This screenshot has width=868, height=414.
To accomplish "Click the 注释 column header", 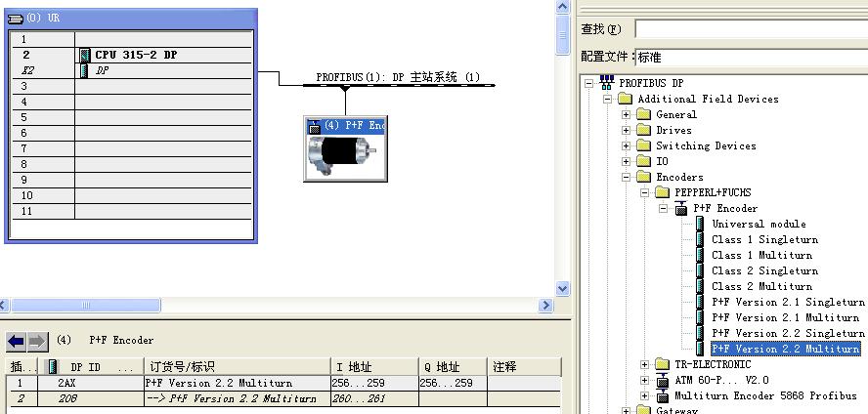I will [x=524, y=366].
